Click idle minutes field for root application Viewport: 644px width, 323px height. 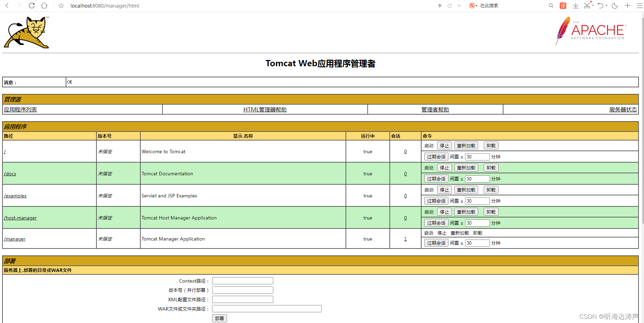477,157
